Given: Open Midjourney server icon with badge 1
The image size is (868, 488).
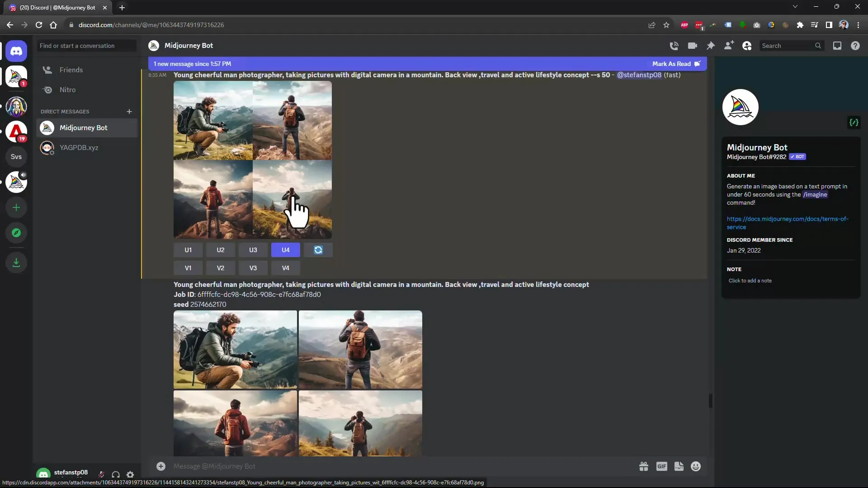Looking at the screenshot, I should [16, 77].
